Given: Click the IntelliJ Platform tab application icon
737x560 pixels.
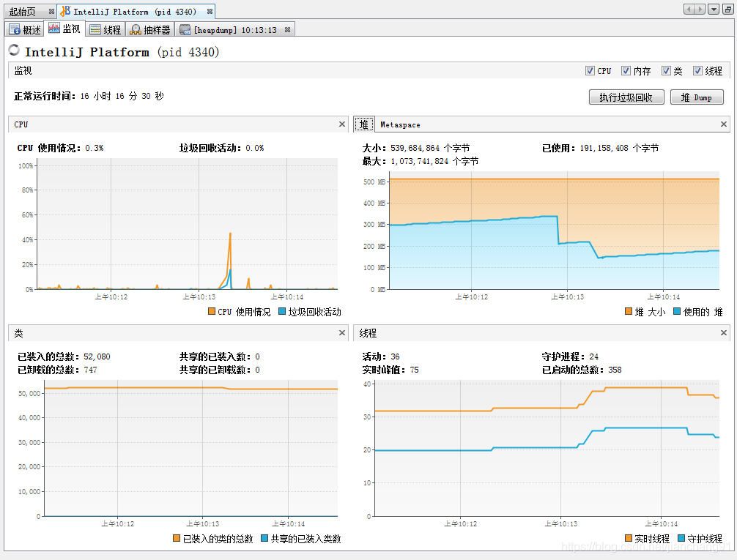Looking at the screenshot, I should pyautogui.click(x=65, y=10).
